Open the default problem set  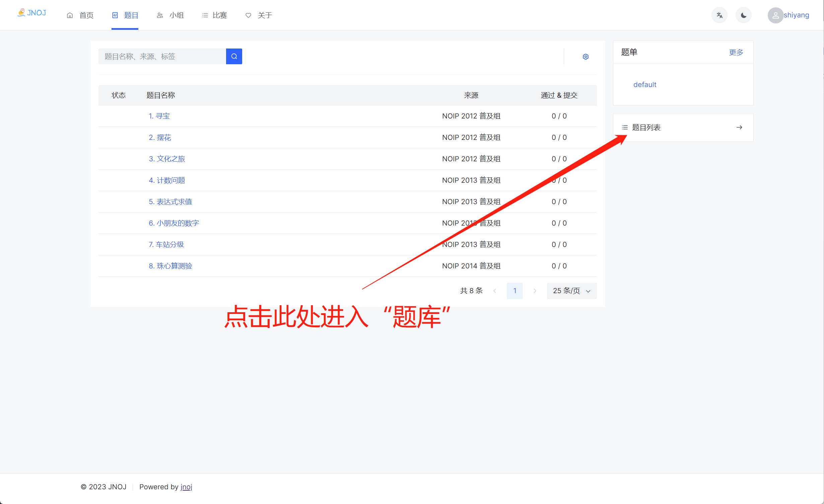645,85
